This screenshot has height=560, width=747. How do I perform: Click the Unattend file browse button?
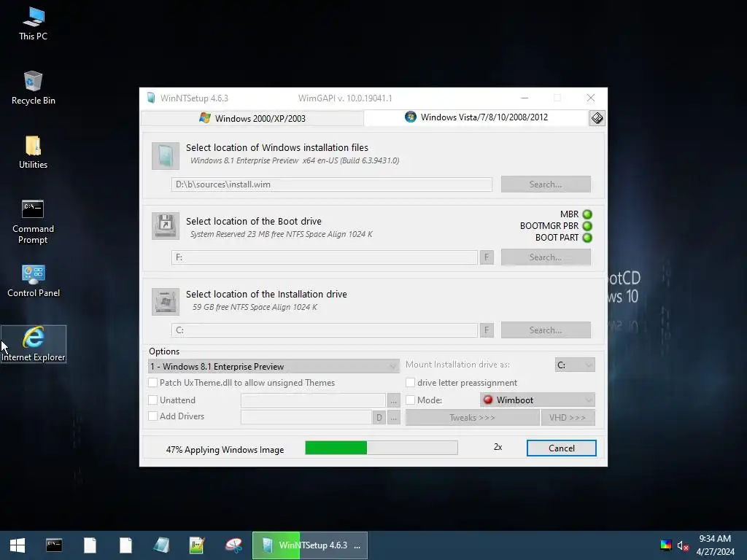click(x=393, y=400)
